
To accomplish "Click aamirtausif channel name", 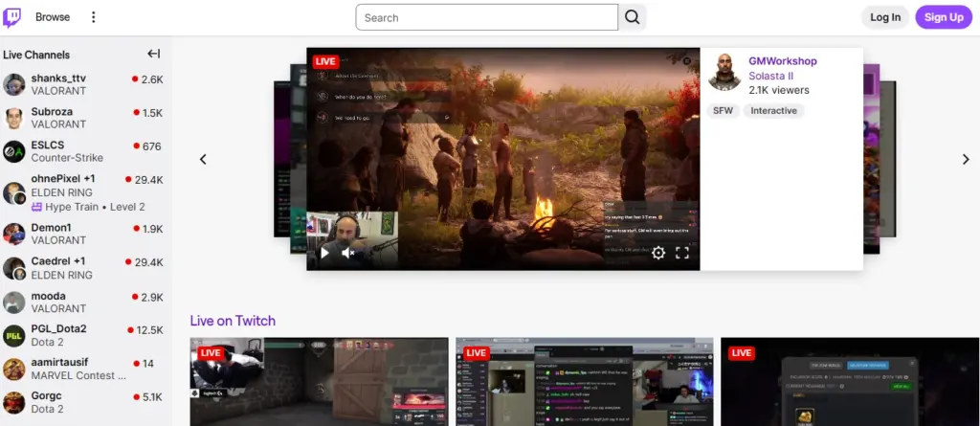I will coord(57,363).
